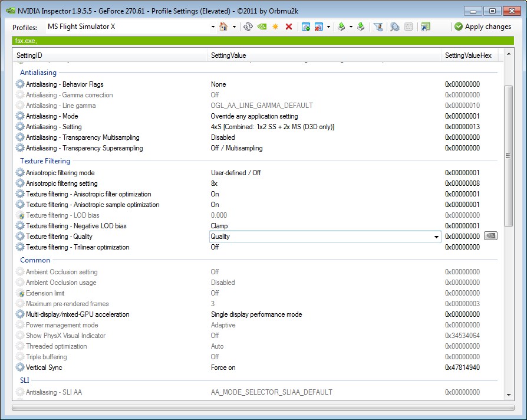
Task: Click the '8x' anisotropic filtering value
Action: (214, 183)
